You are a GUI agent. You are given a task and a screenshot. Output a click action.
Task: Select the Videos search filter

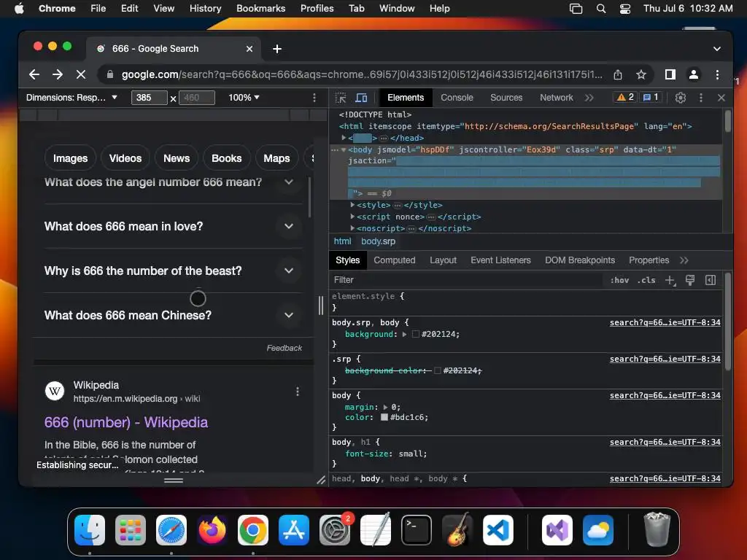point(125,158)
